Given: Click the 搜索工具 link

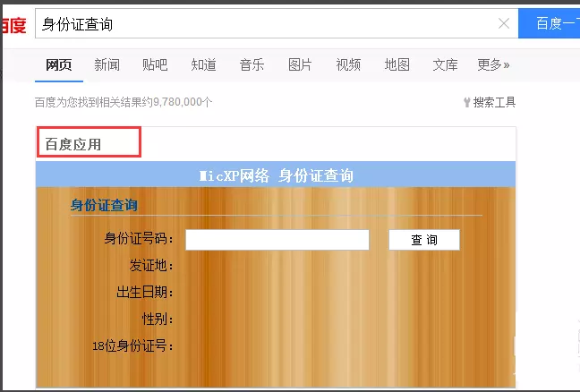Looking at the screenshot, I should (x=494, y=102).
